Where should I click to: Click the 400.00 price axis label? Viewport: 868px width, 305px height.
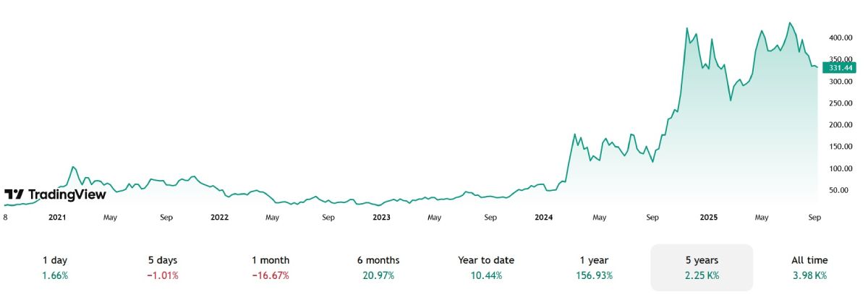(839, 38)
